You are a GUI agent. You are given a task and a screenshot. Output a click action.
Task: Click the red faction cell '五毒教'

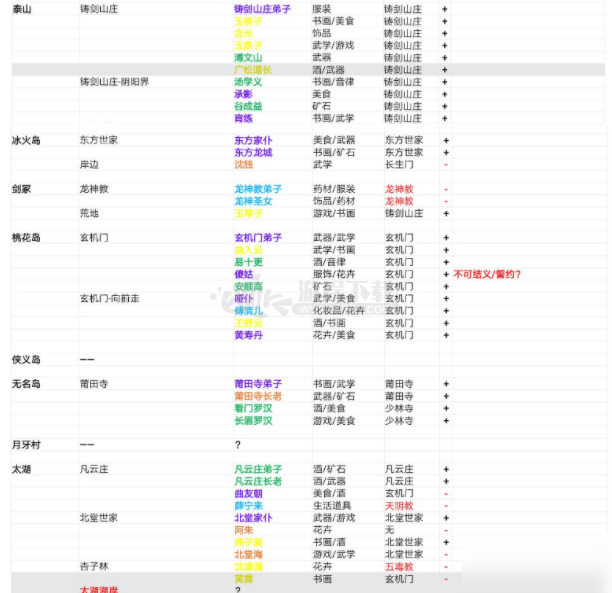pos(399,566)
